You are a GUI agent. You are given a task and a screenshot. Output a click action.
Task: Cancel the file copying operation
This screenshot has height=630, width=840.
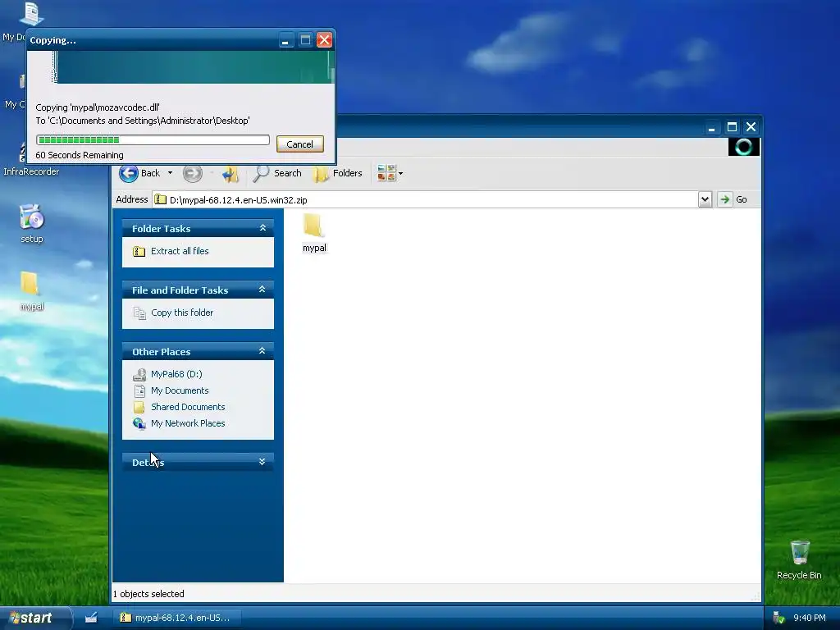(300, 144)
